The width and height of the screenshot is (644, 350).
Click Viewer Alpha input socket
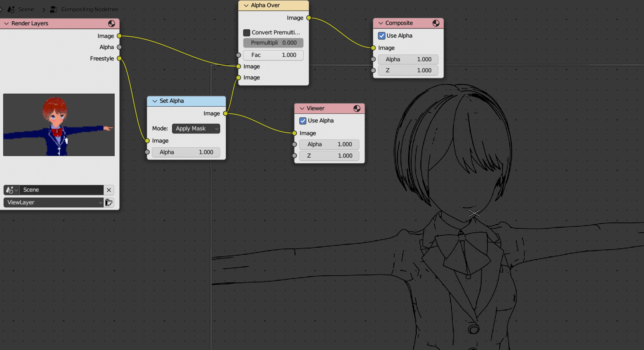pos(295,144)
